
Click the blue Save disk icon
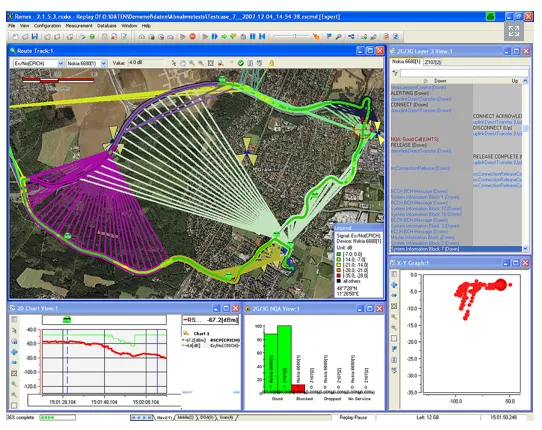35,36
